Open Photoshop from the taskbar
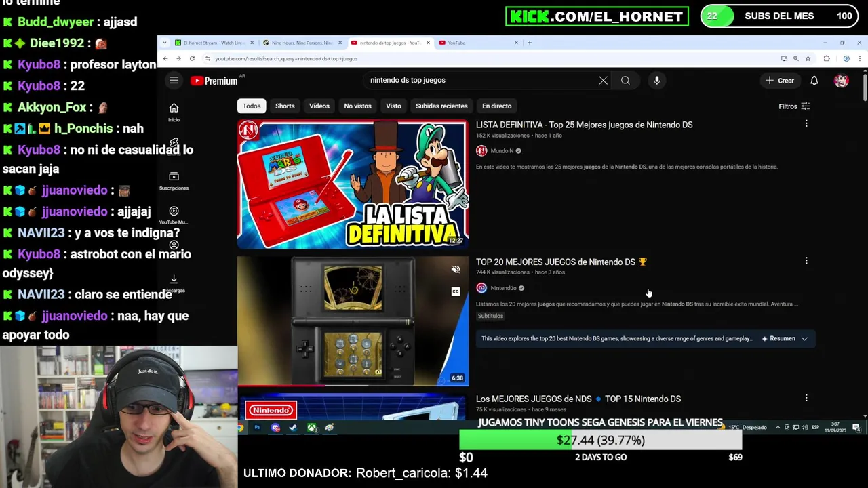 point(258,428)
